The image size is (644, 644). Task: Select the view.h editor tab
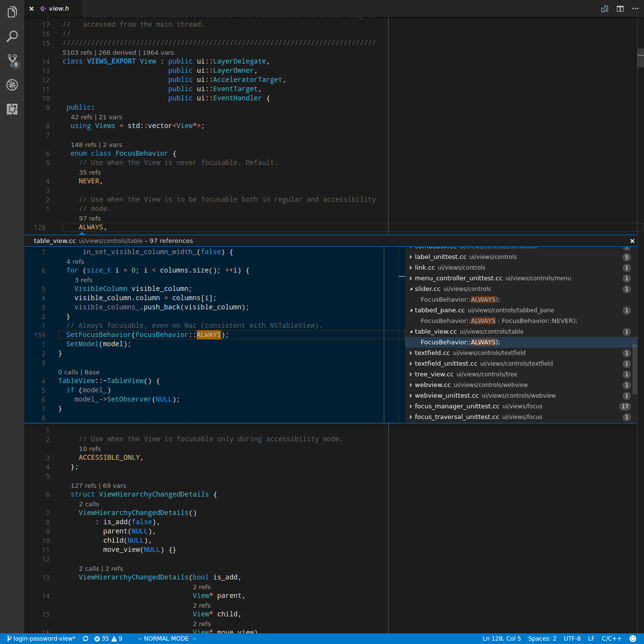coord(59,9)
